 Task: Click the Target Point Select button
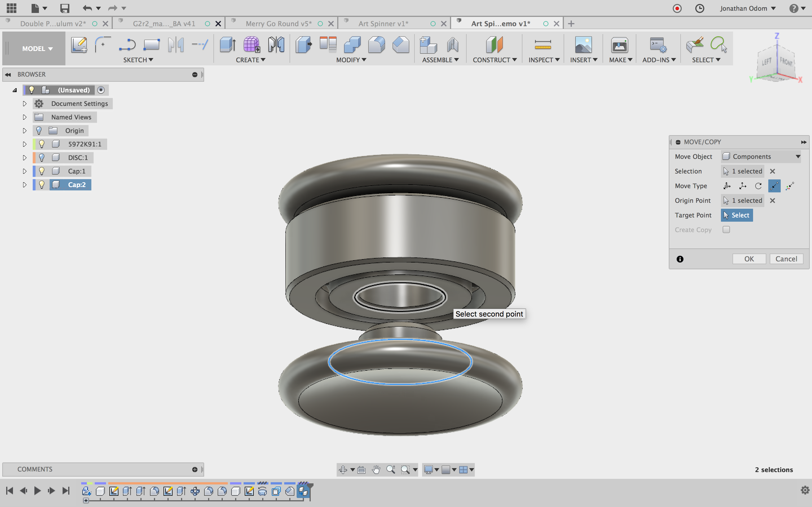[736, 215]
